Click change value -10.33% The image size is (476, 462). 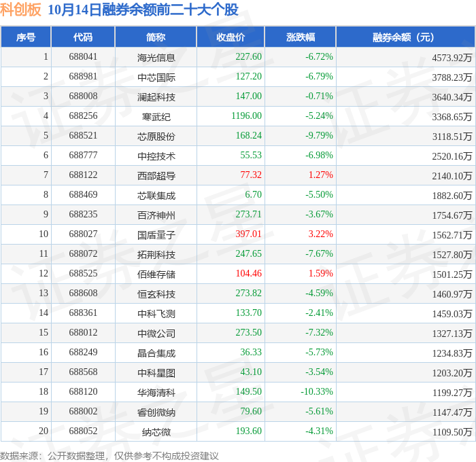[317, 392]
